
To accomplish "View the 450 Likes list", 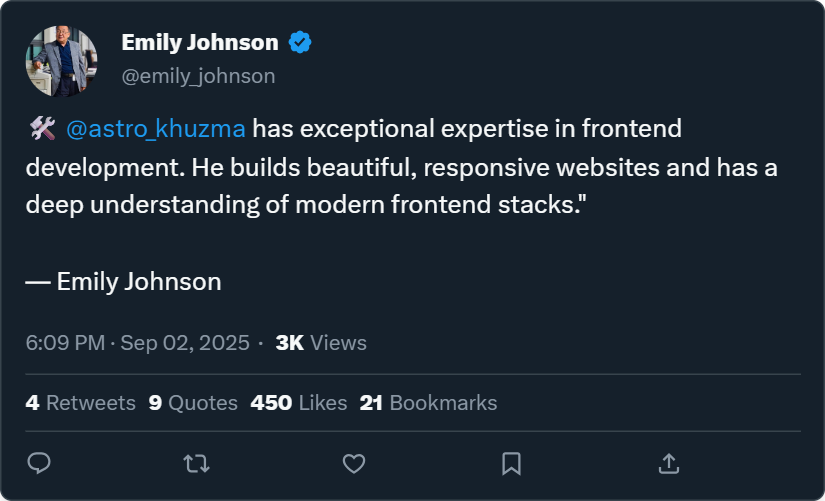I will [298, 403].
